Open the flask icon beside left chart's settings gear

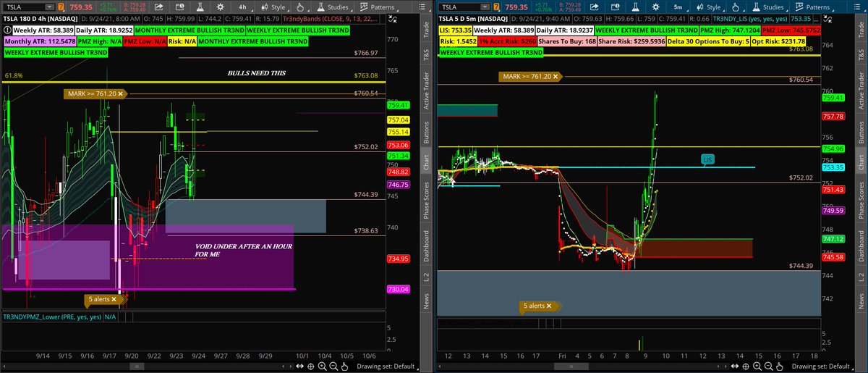click(x=200, y=7)
